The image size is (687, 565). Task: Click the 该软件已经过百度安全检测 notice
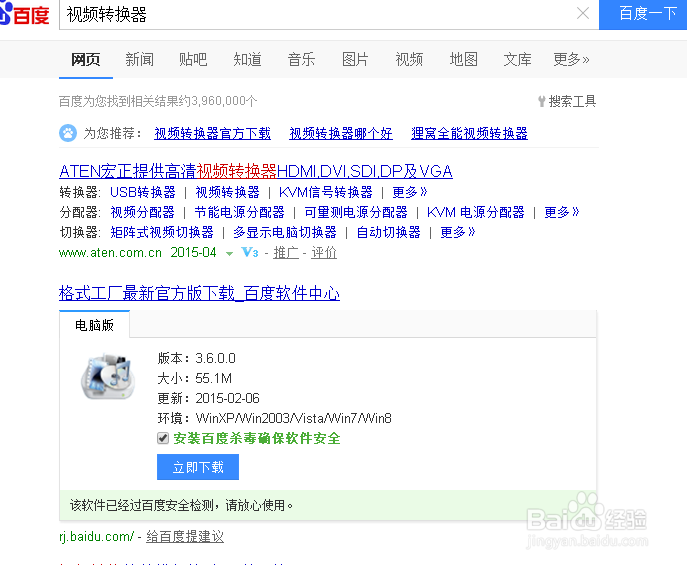(x=328, y=505)
